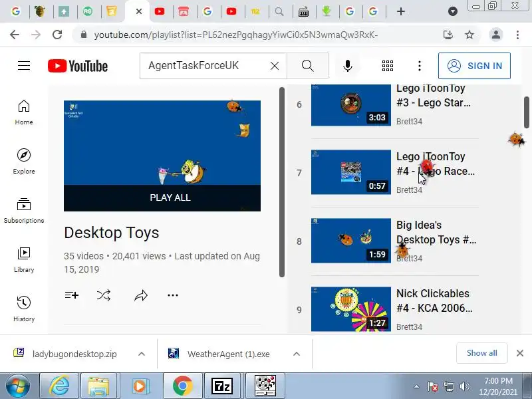Image resolution: width=532 pixels, height=399 pixels.
Task: Click Show all downloads
Action: (x=481, y=353)
